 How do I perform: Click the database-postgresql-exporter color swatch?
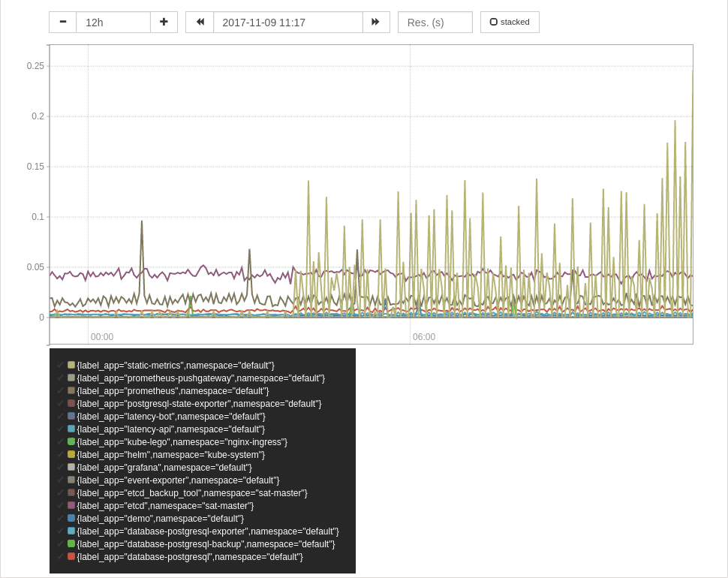[x=71, y=531]
